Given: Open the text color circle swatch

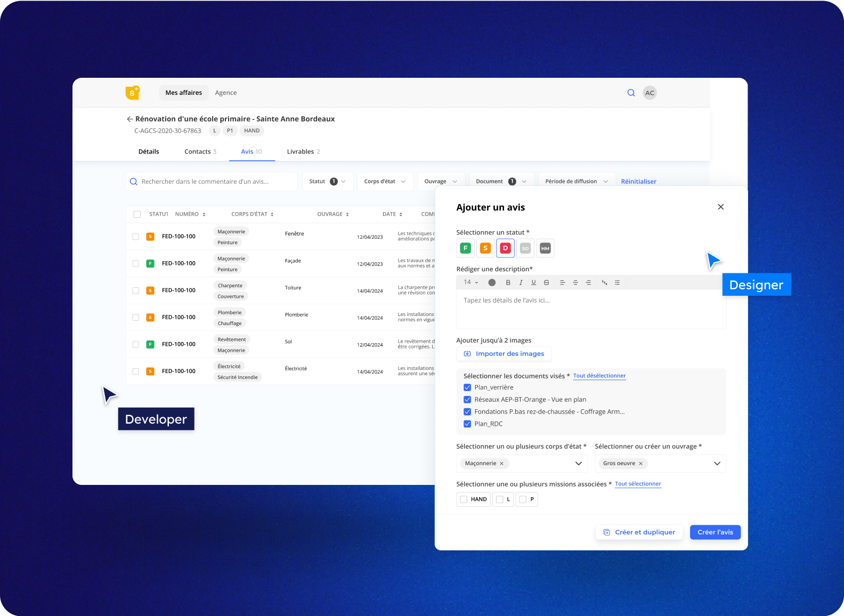Looking at the screenshot, I should pyautogui.click(x=492, y=282).
